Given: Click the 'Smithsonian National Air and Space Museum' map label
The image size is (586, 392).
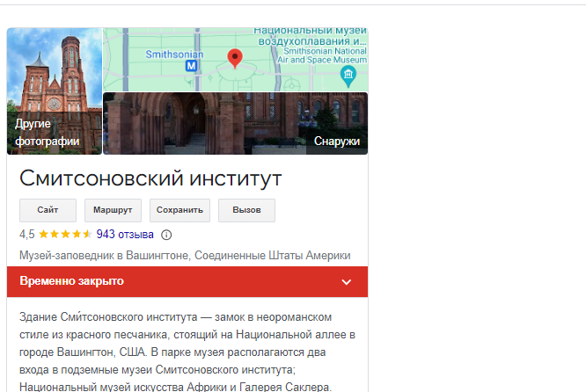Looking at the screenshot, I should (x=322, y=55).
